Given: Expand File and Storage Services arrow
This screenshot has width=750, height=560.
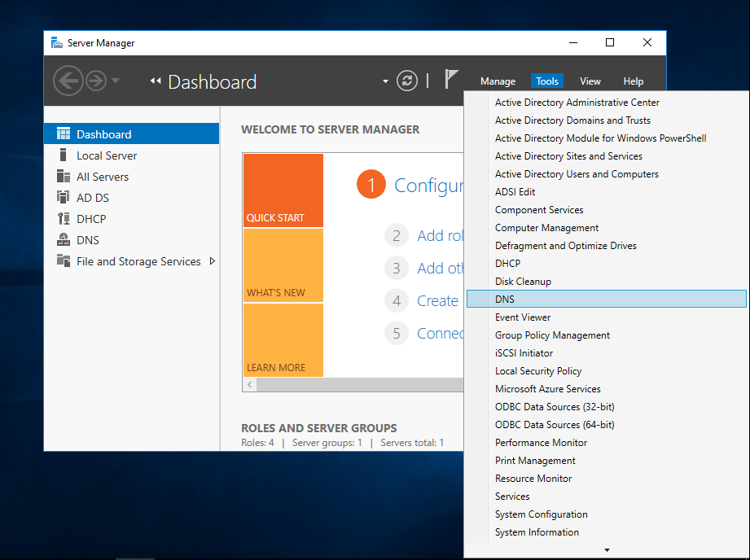Looking at the screenshot, I should coord(213,261).
